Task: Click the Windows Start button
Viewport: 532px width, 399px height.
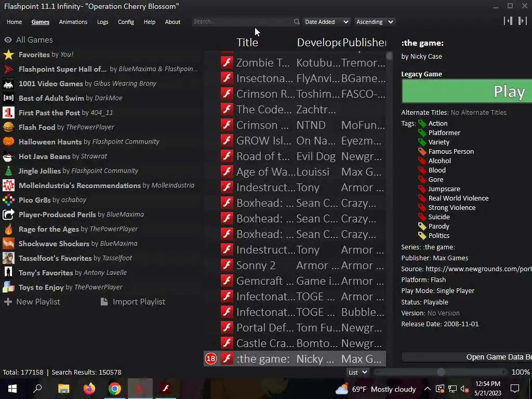Action: (12, 389)
